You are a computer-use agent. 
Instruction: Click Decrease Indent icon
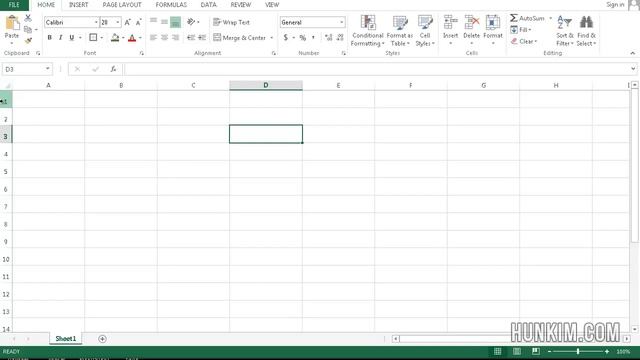pyautogui.click(x=191, y=38)
